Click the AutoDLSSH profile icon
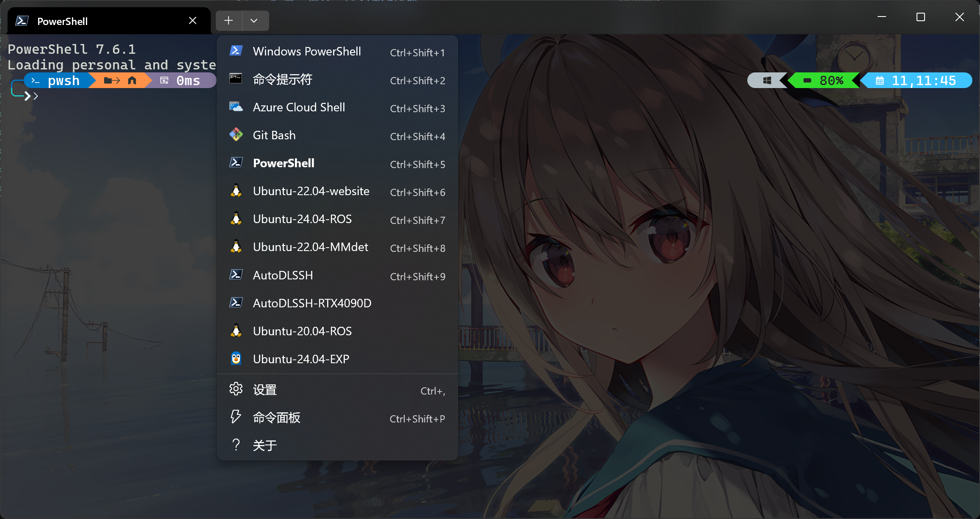The image size is (980, 519). [x=236, y=275]
